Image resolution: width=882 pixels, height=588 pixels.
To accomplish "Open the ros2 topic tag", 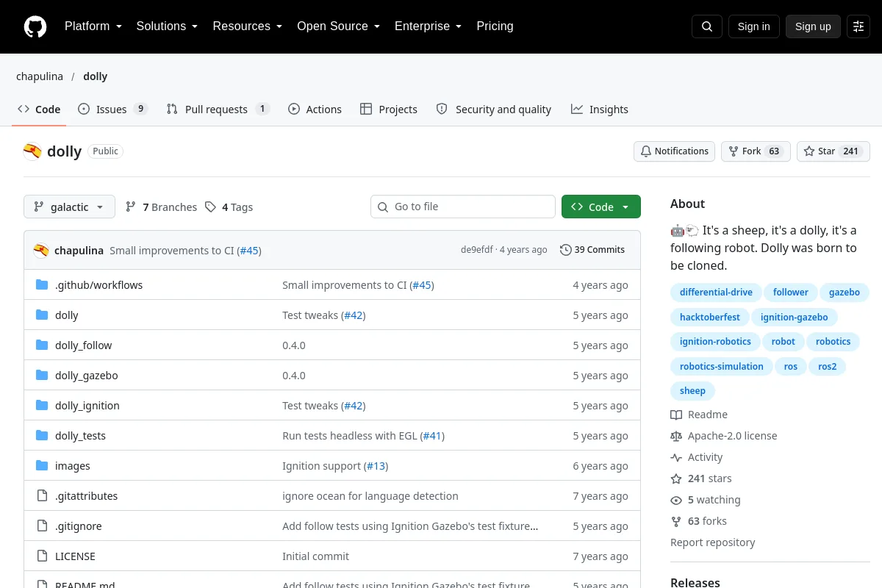I will pyautogui.click(x=828, y=367).
